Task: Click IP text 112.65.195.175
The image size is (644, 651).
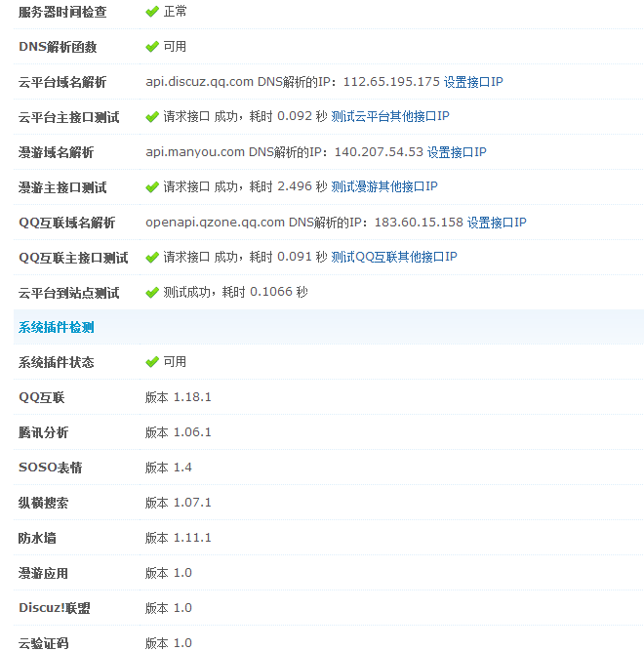Action: tap(391, 82)
